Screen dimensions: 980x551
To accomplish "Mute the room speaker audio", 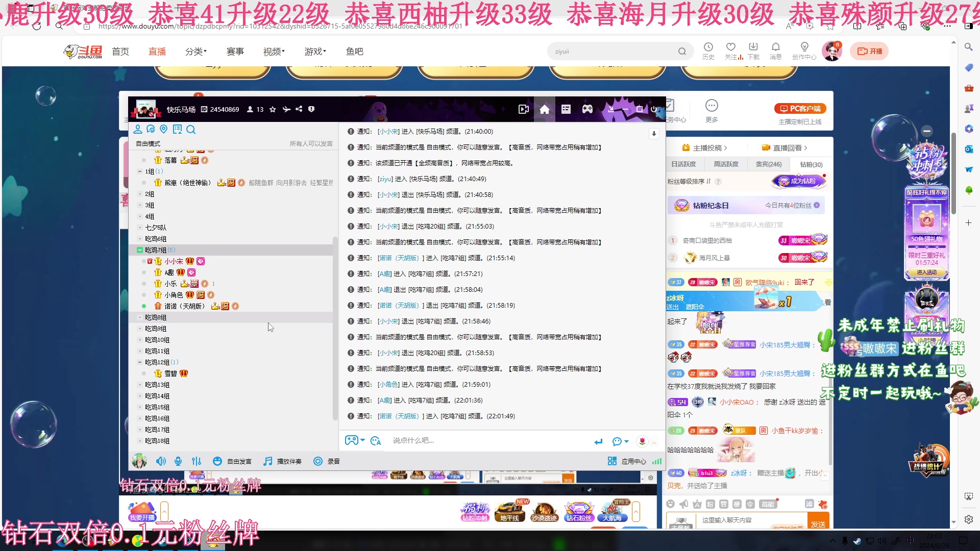I will click(x=161, y=461).
